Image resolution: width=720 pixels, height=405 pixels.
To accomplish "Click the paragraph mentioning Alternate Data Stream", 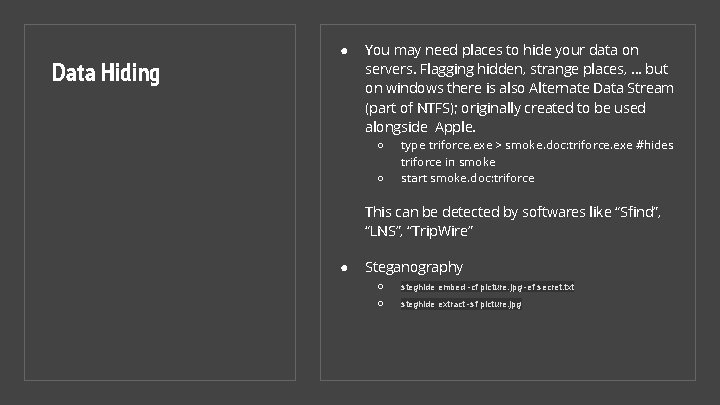I will (x=519, y=88).
